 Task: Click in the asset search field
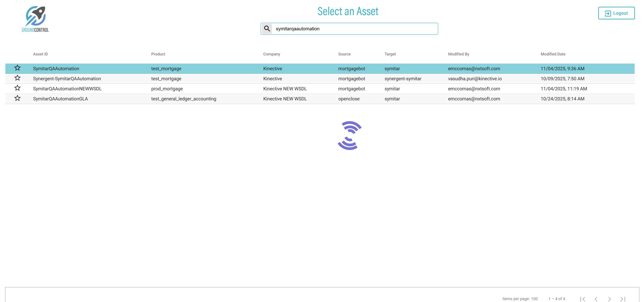(355, 29)
